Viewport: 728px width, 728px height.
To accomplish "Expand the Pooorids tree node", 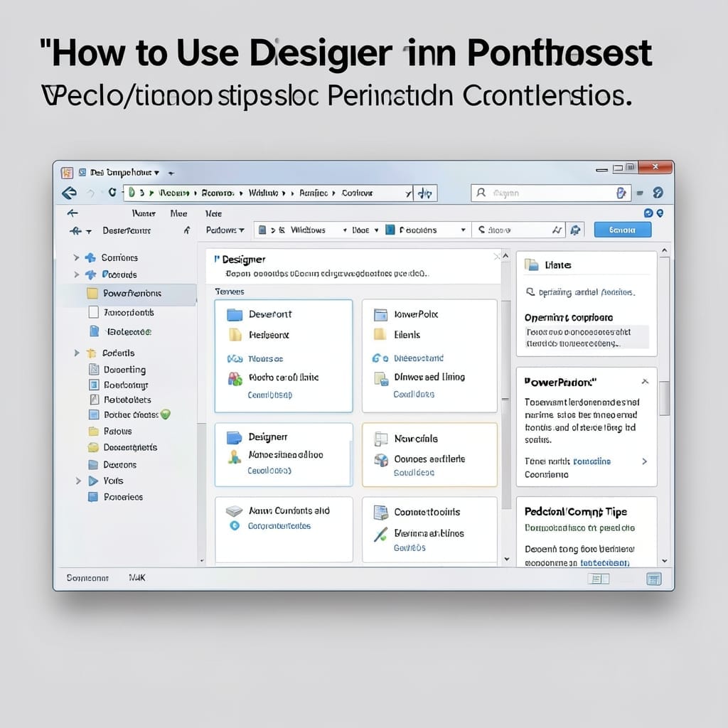I will point(76,274).
